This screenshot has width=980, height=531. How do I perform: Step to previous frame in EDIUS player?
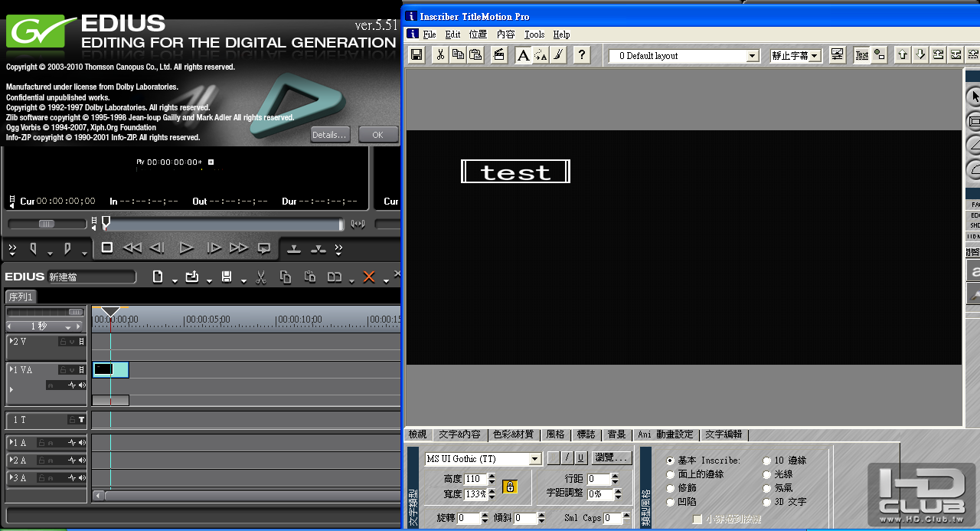(157, 247)
